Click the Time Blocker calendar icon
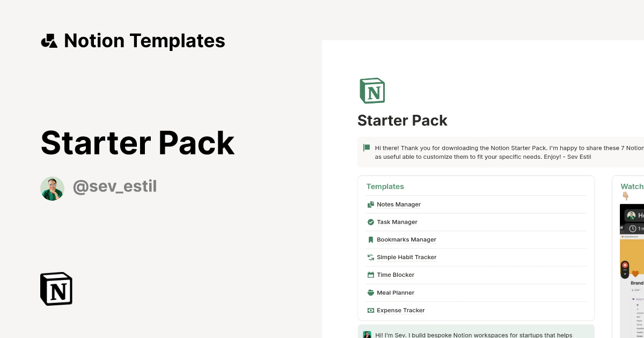 coord(370,275)
